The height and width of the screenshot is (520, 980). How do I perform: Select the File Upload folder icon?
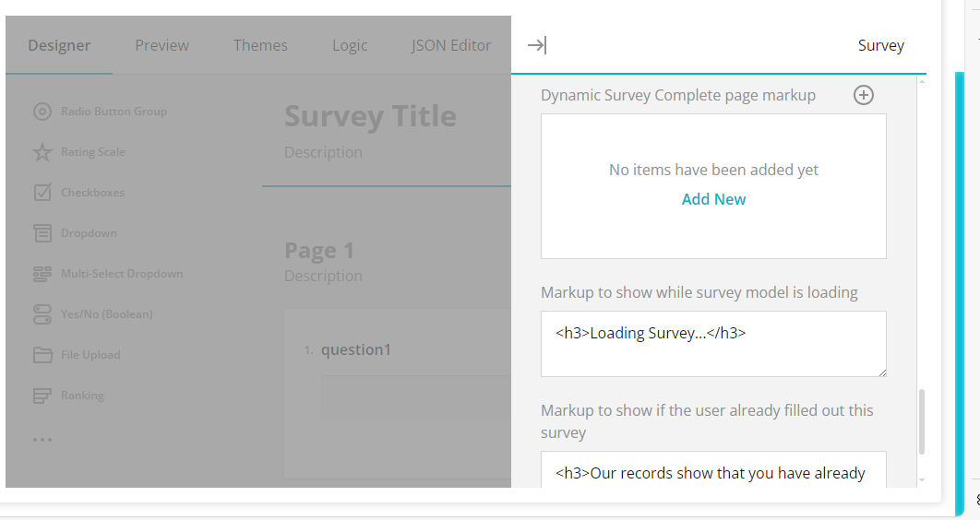(x=42, y=355)
